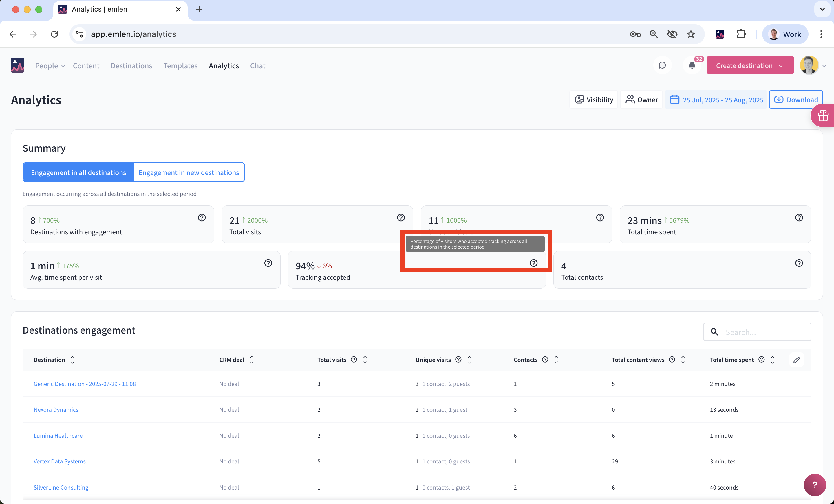Click the pencil edit columns icon
This screenshot has height=504, width=834.
796,360
